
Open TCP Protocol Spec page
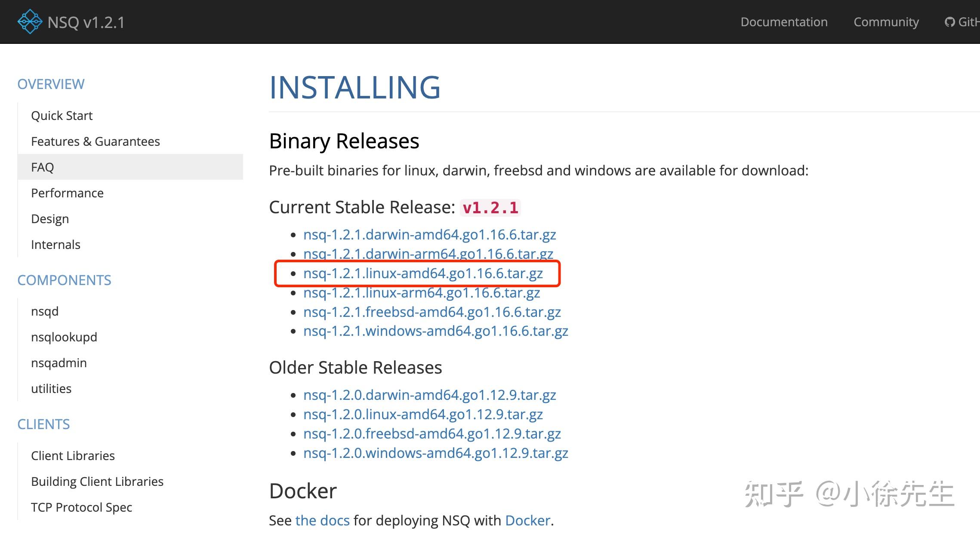click(81, 507)
